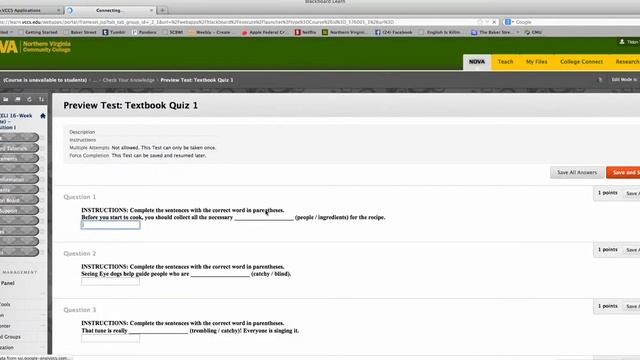640x360 pixels.
Task: Click the orange Save and Submit button
Action: 623,173
